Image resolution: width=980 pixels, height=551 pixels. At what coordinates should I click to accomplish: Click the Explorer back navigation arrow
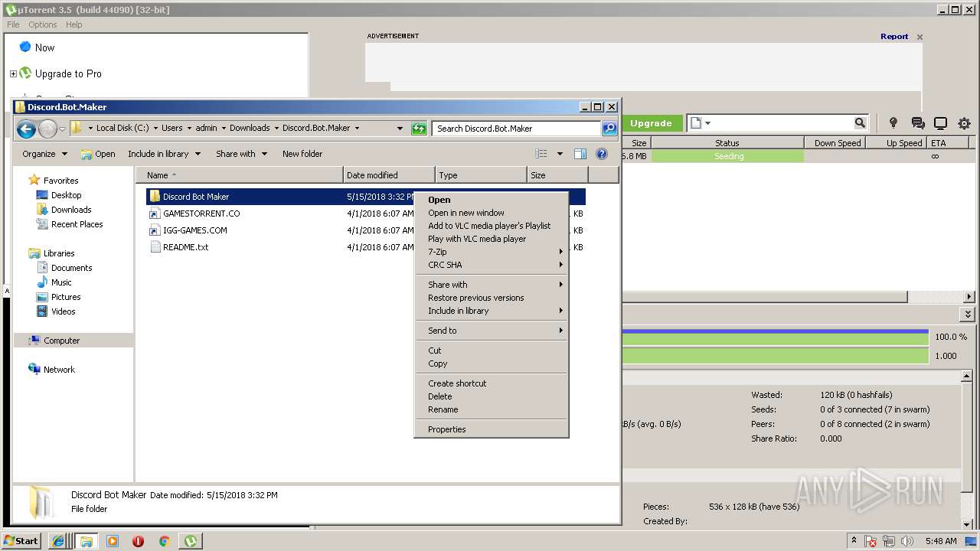(27, 129)
